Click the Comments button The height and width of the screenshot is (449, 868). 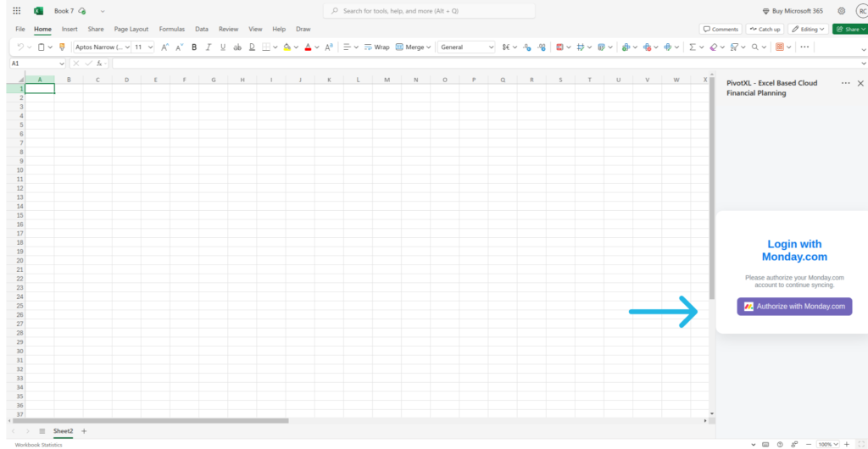721,30
